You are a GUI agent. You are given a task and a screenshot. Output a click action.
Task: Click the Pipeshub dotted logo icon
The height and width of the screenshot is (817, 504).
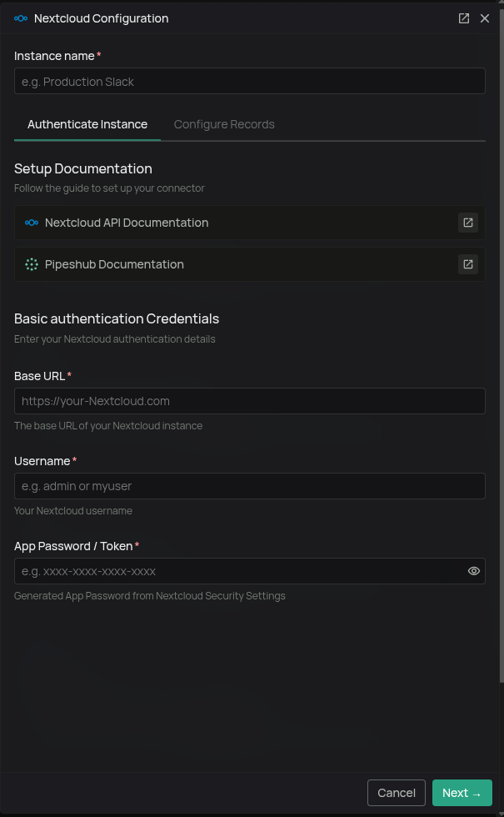32,264
